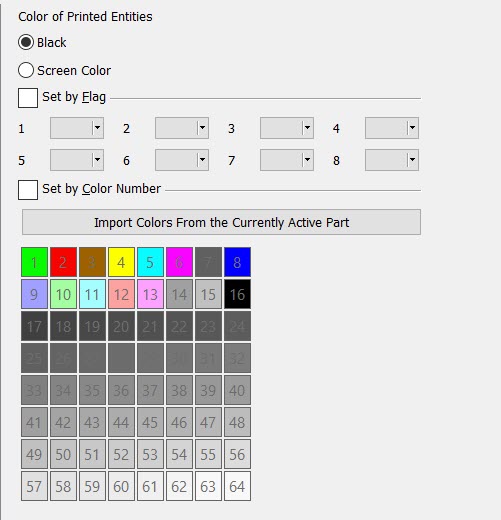
Task: Pick brown color swatch 3
Action: pos(92,262)
